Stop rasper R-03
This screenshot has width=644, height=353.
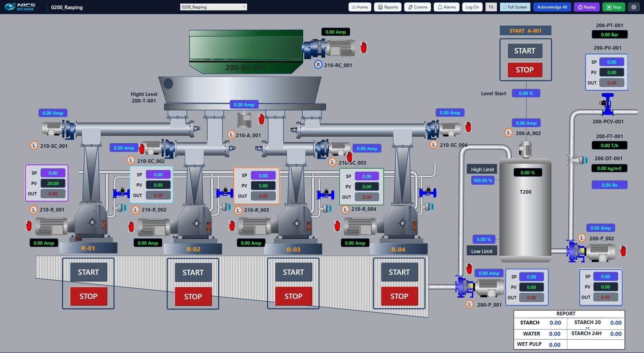tap(293, 296)
